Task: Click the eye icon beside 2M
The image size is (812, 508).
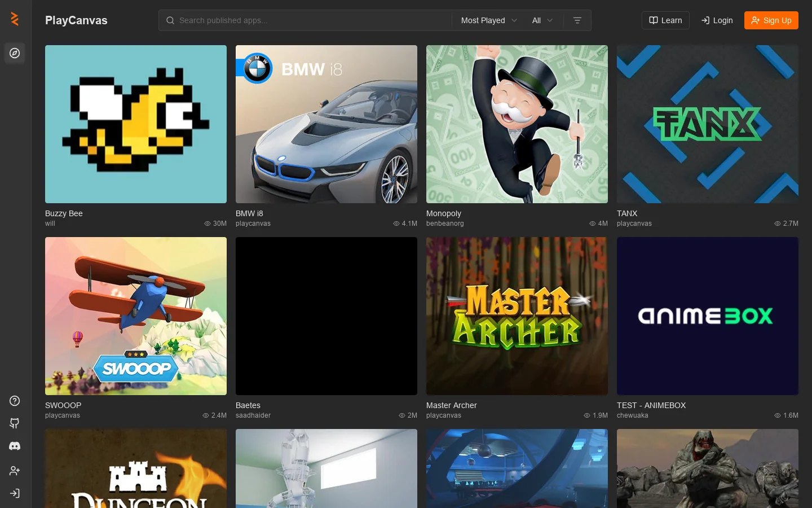Action: tap(402, 415)
